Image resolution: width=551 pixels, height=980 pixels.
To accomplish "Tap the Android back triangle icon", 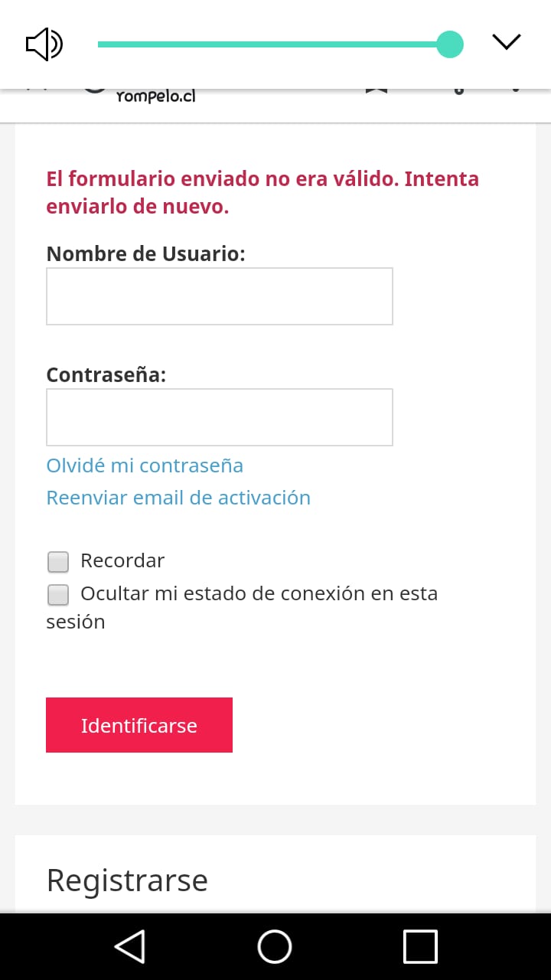I will pyautogui.click(x=130, y=946).
